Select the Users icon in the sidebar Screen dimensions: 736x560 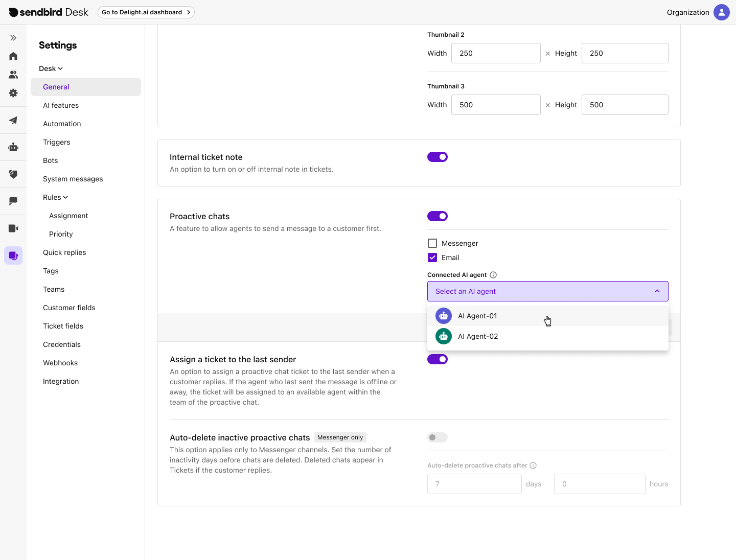(x=13, y=74)
